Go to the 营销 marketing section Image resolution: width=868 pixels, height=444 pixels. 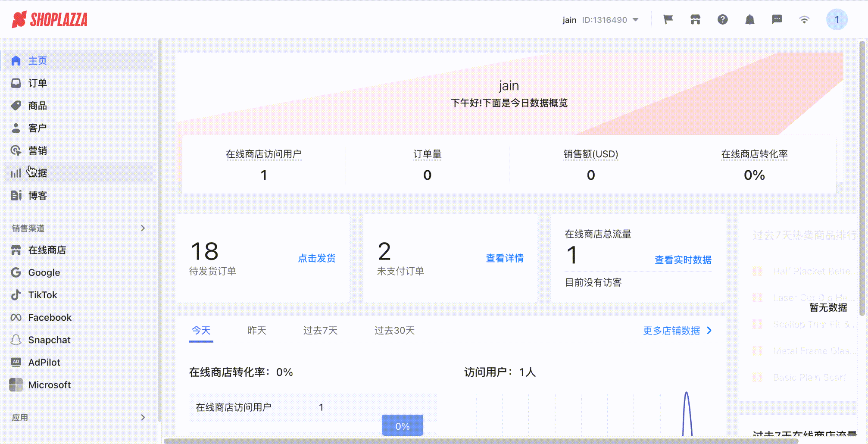pyautogui.click(x=37, y=150)
